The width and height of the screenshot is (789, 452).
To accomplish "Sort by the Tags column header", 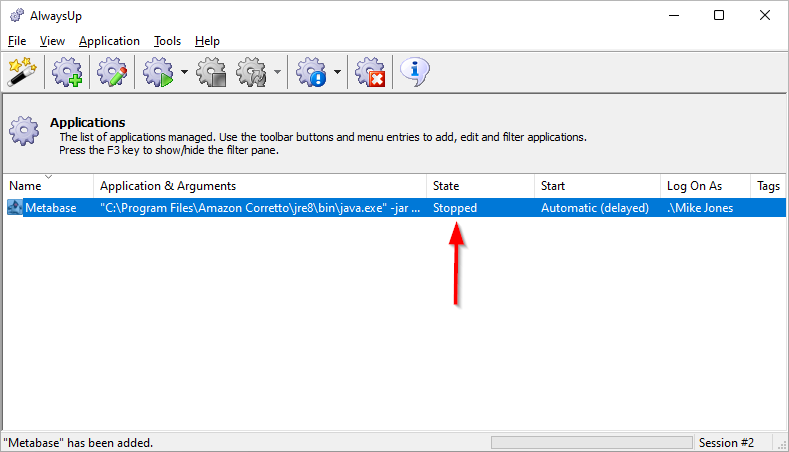I will (x=768, y=186).
